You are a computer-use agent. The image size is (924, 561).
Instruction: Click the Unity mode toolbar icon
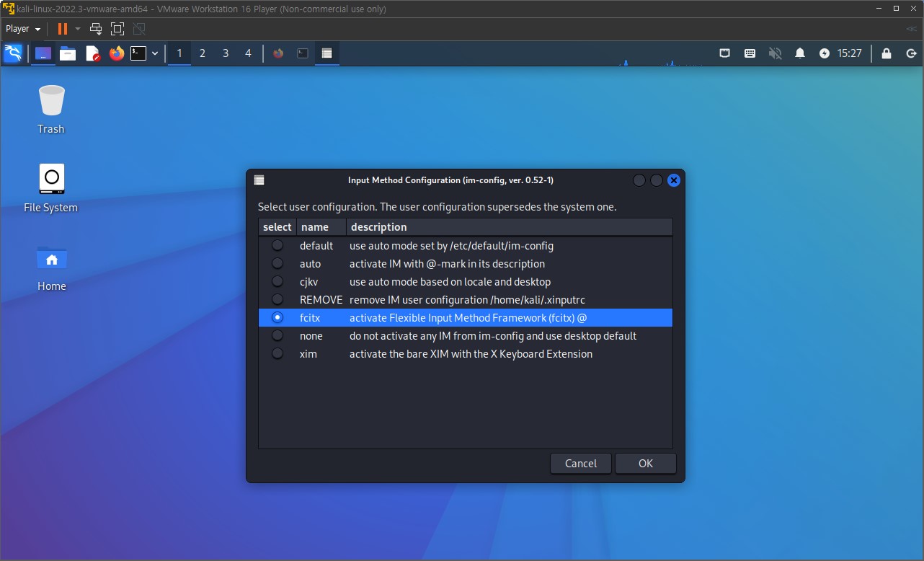point(139,29)
